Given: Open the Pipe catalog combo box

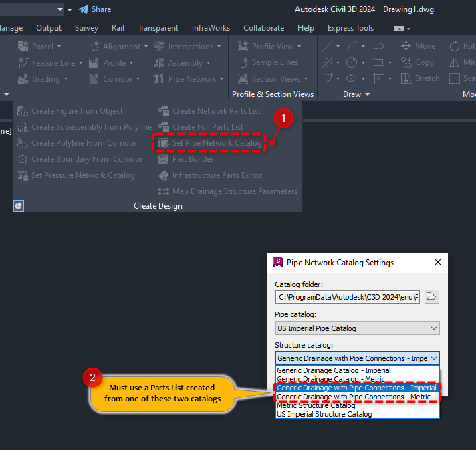Looking at the screenshot, I should pyautogui.click(x=357, y=328).
